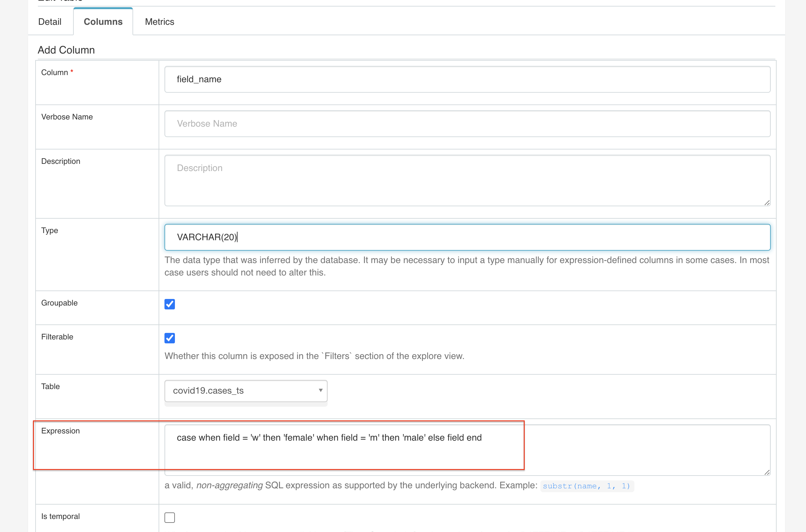
Task: Click the substr(name, 1, 1) example code
Action: tap(586, 486)
